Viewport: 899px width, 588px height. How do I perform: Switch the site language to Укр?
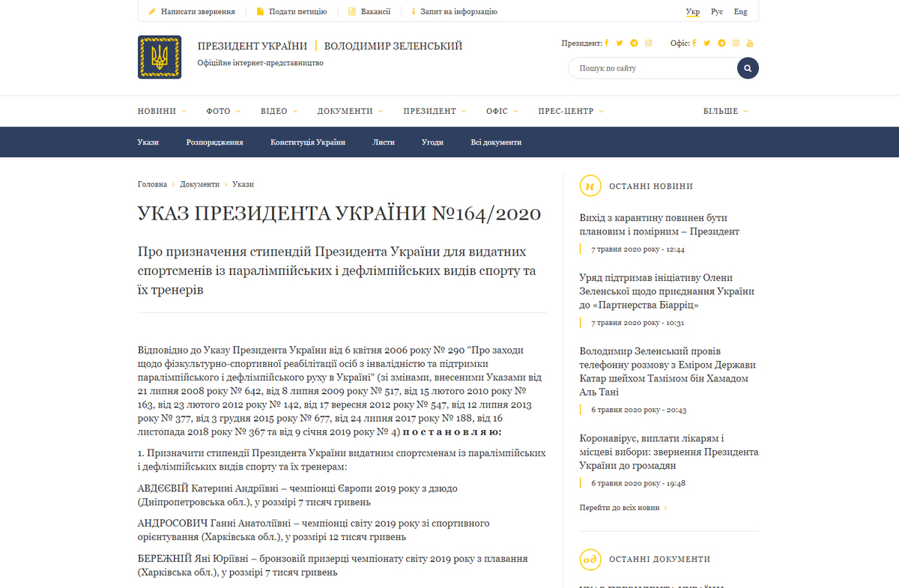point(693,12)
